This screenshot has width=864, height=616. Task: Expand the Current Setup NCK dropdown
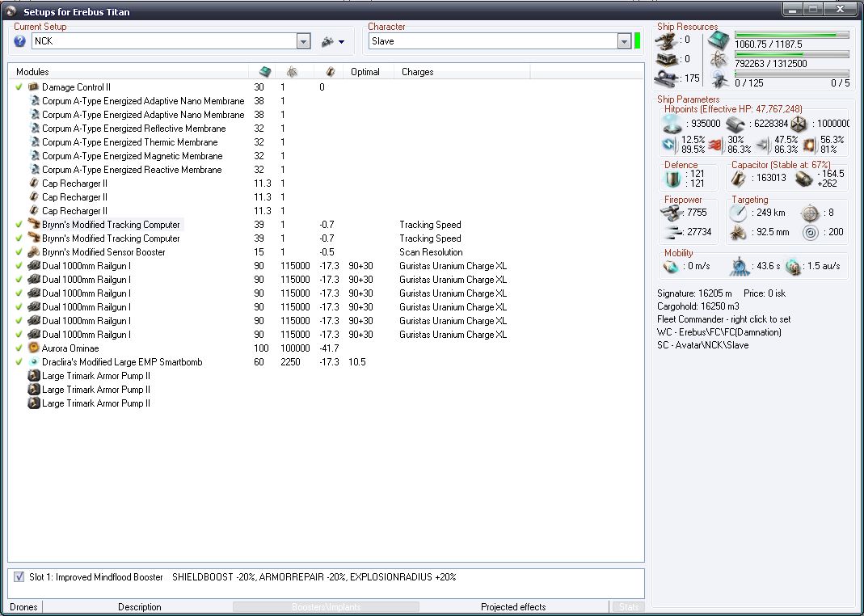point(304,41)
